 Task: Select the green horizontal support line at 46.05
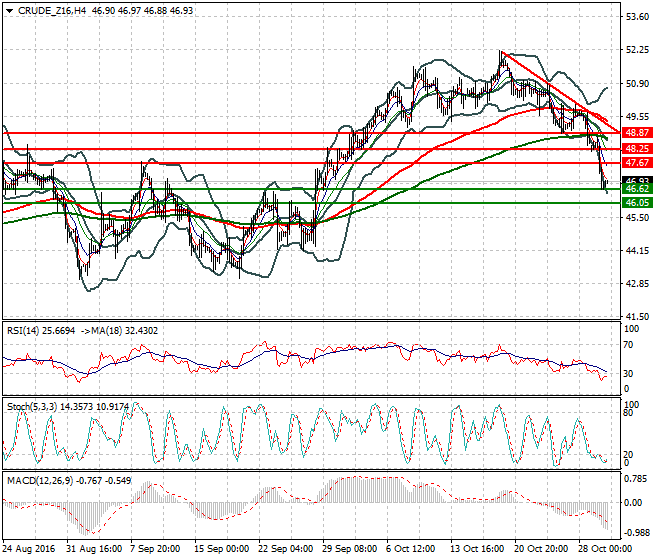coord(311,203)
